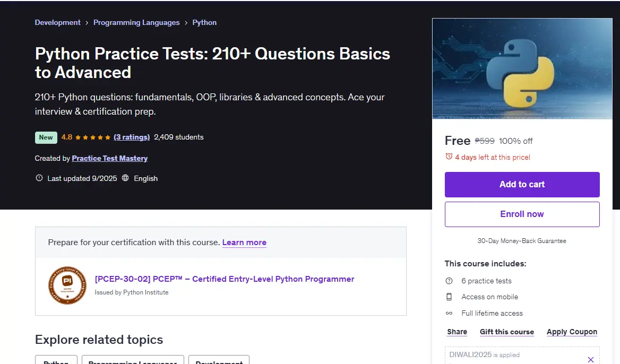This screenshot has height=364, width=620.
Task: Click the arrow after Programming Languages breadcrumb
Action: [186, 23]
